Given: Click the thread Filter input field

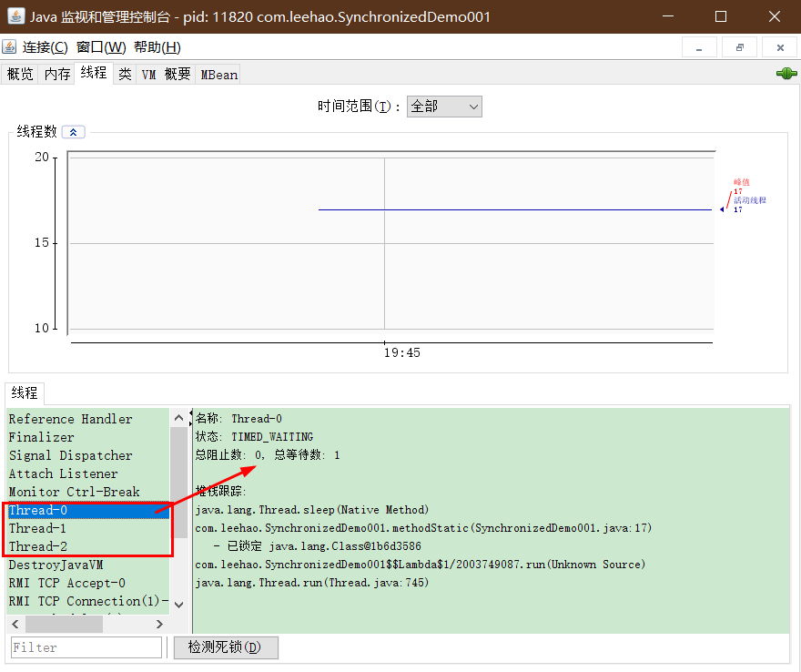Looking at the screenshot, I should [86, 647].
